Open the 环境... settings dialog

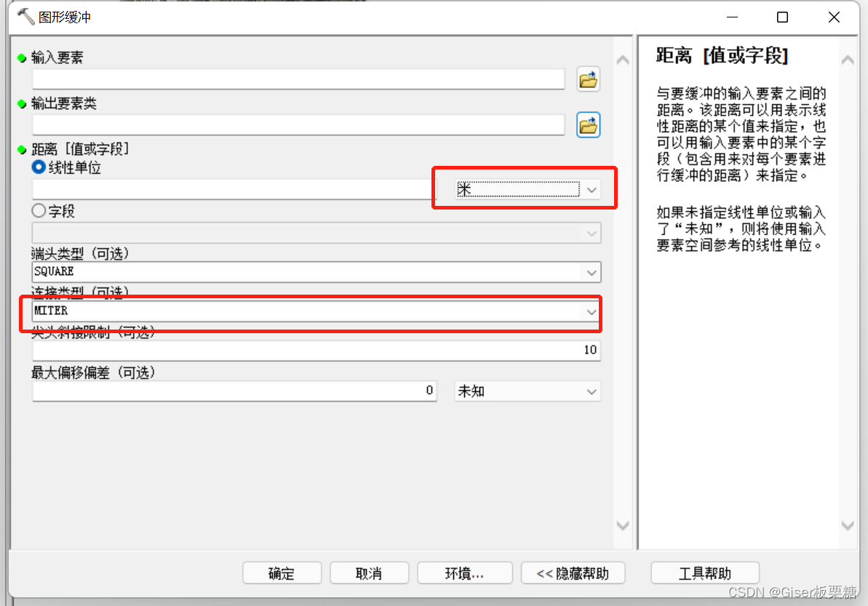pyautogui.click(x=464, y=573)
